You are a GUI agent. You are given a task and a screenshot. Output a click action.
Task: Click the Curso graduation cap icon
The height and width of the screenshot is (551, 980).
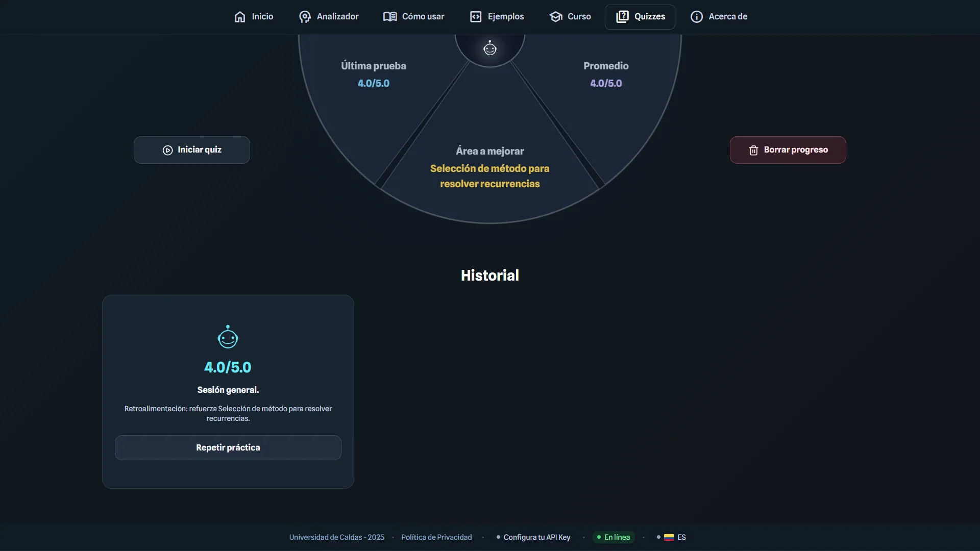coord(556,17)
